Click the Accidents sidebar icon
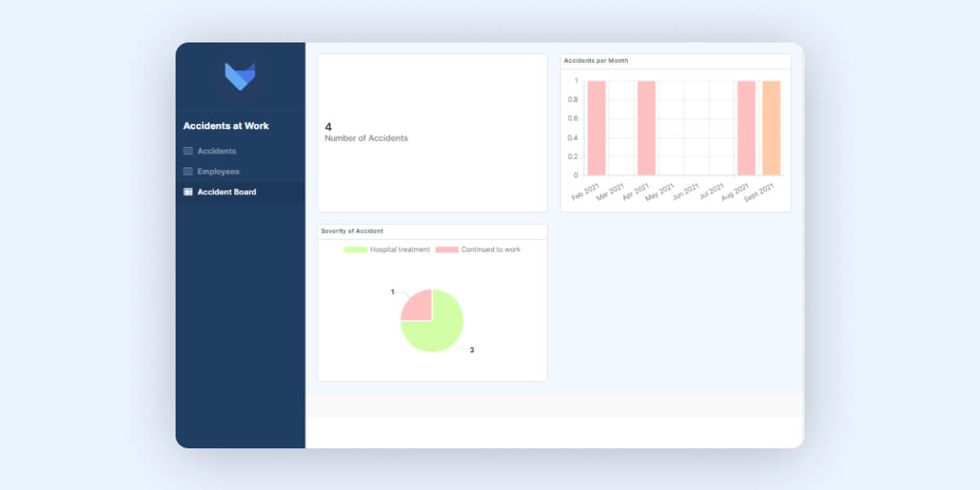 [188, 151]
